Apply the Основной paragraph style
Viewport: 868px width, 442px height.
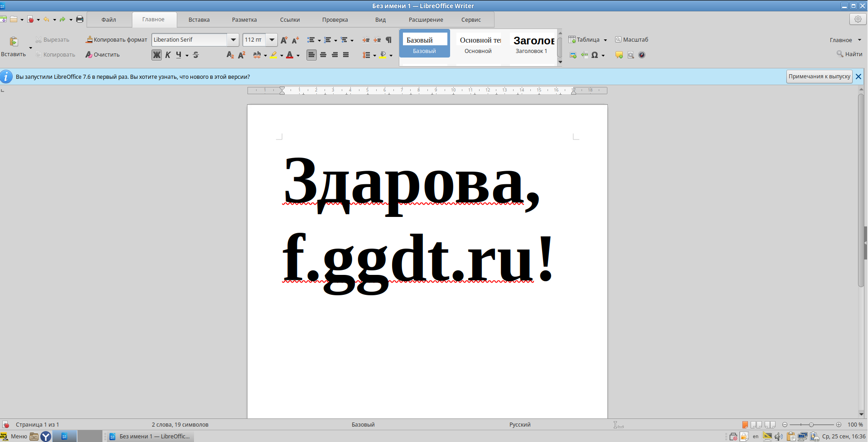tap(478, 44)
